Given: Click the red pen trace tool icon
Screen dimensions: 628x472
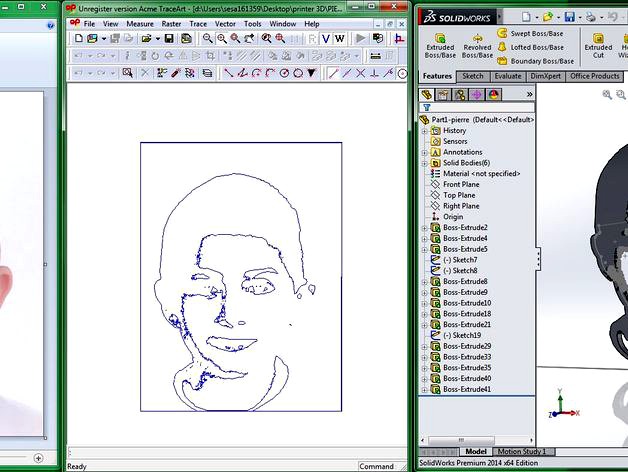Looking at the screenshot, I should 176,73.
